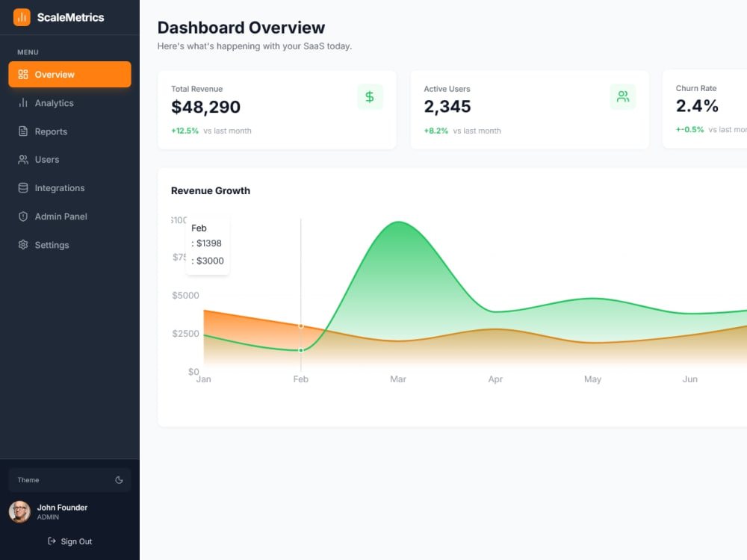
Task: Go to Reports in sidebar
Action: click(x=69, y=131)
